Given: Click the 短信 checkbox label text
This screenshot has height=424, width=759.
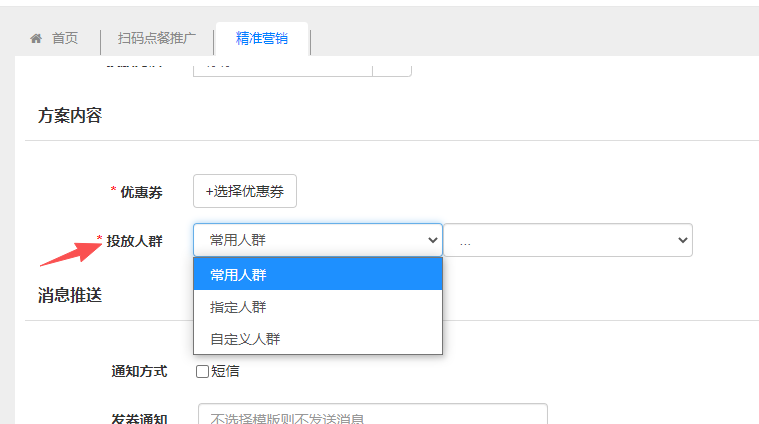Looking at the screenshot, I should [225, 372].
